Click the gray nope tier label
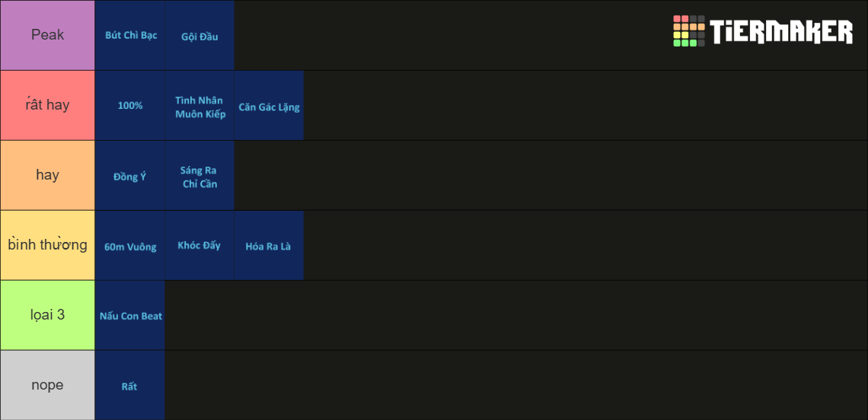This screenshot has width=868, height=420. pyautogui.click(x=48, y=385)
